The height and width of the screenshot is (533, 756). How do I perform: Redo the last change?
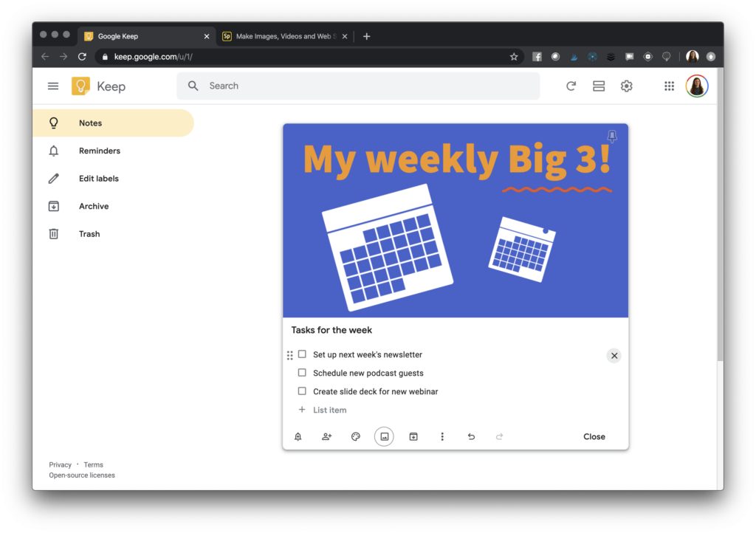(x=500, y=436)
